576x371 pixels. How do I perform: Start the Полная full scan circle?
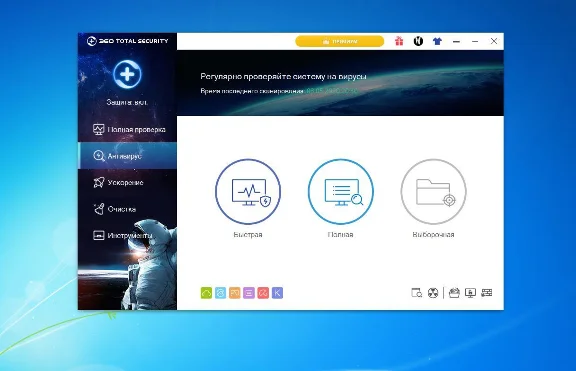pos(341,191)
